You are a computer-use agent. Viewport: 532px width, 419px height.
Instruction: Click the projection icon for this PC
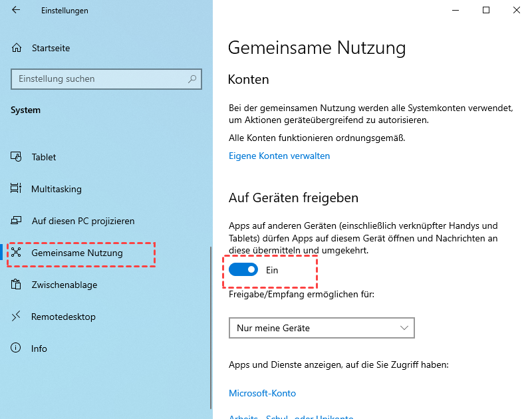[17, 221]
